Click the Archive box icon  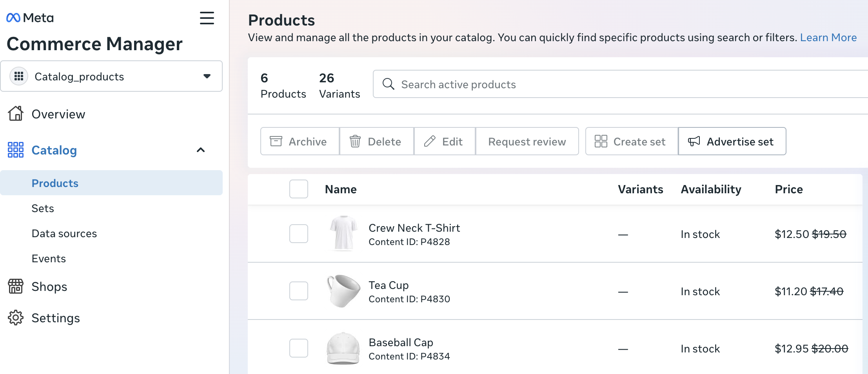(276, 141)
